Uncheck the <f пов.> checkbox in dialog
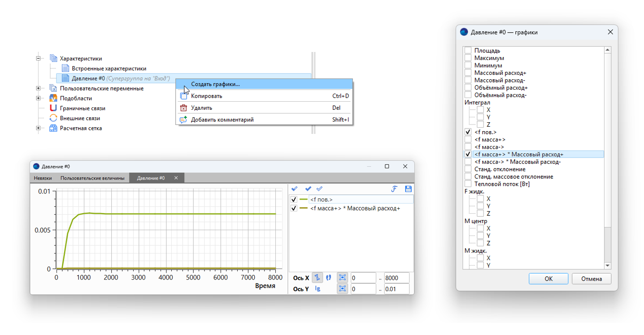Viewport: 644px width, 335px height. click(x=468, y=132)
